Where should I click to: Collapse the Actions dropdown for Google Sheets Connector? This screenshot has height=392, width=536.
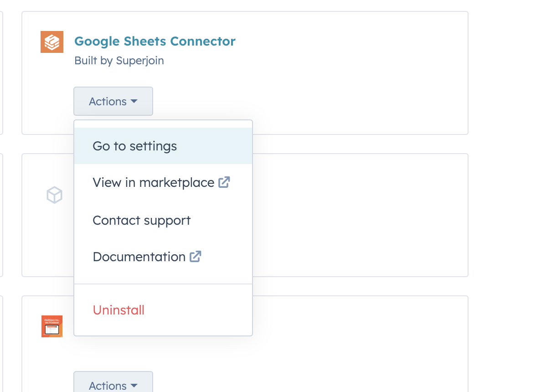tap(113, 101)
